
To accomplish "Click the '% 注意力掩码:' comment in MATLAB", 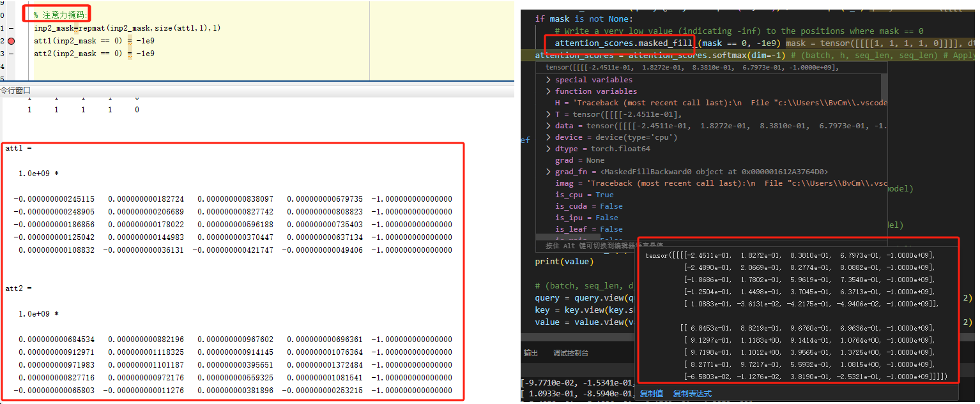I will 59,15.
